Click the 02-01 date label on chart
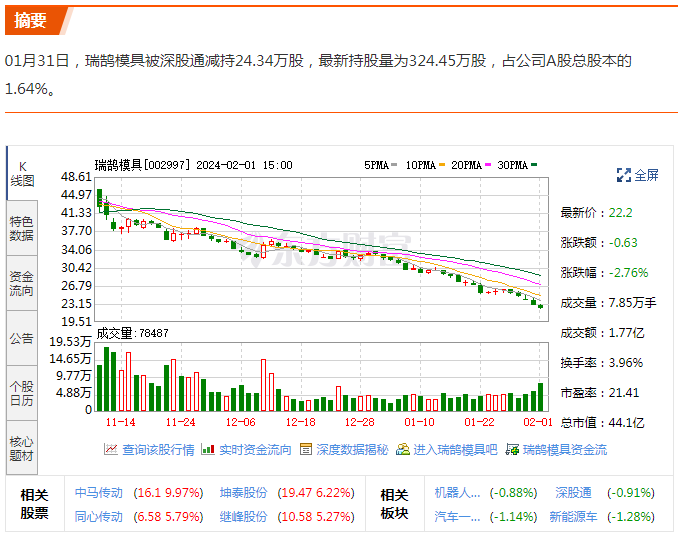Image resolution: width=681 pixels, height=539 pixels. click(538, 422)
